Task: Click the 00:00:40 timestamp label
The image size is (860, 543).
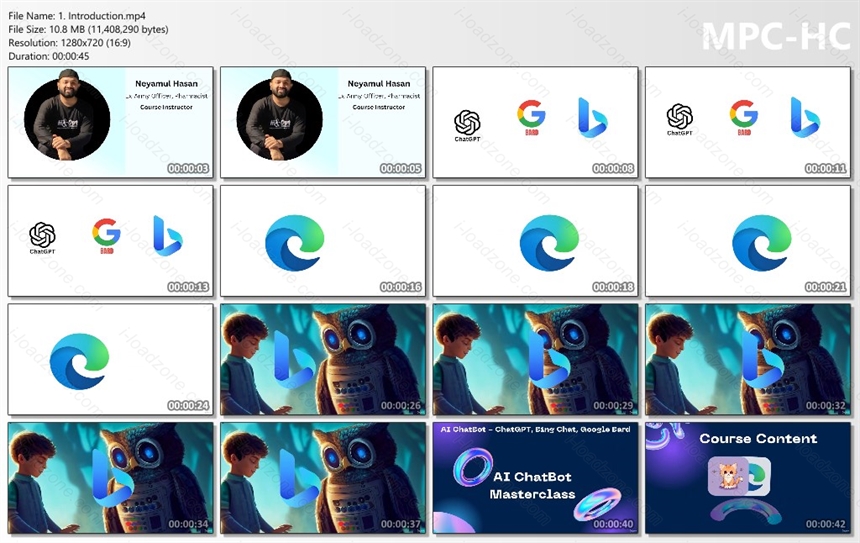Action: tap(613, 524)
